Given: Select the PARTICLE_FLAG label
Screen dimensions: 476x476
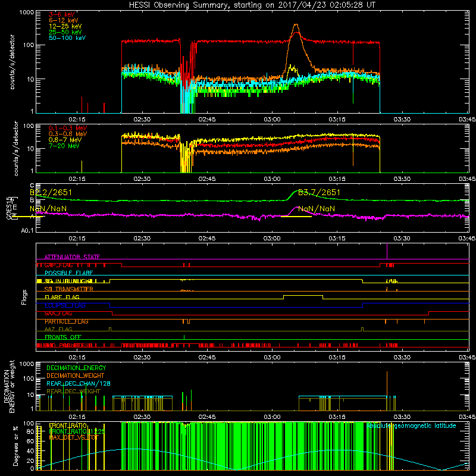Looking at the screenshot, I should [67, 321].
